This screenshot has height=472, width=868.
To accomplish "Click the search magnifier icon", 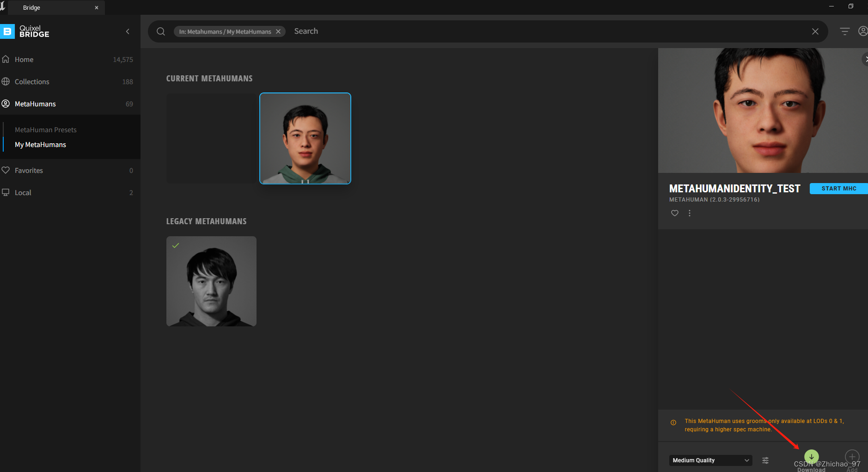I will click(161, 31).
